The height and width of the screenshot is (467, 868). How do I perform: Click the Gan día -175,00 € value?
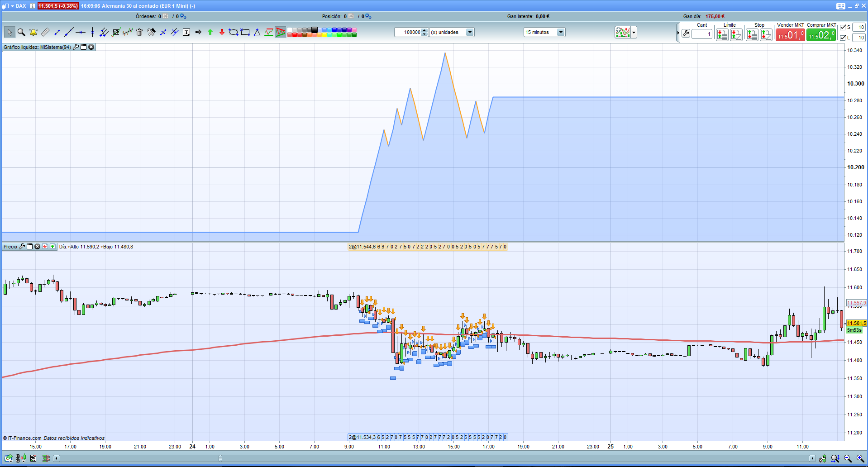click(714, 16)
